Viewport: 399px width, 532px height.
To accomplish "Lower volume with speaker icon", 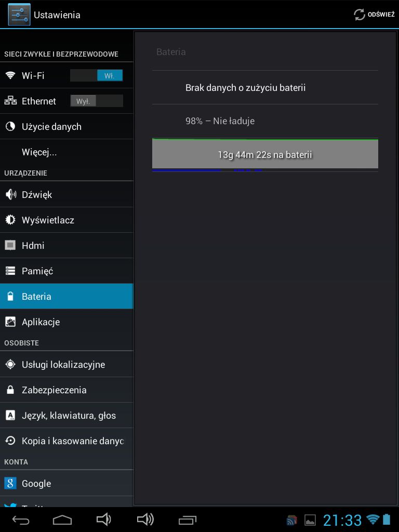I will coord(103,520).
